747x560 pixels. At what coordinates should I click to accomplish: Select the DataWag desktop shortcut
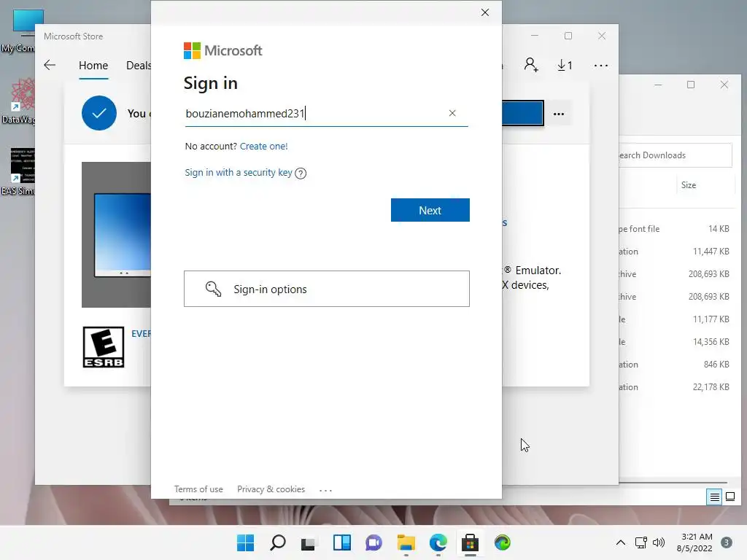tap(19, 101)
